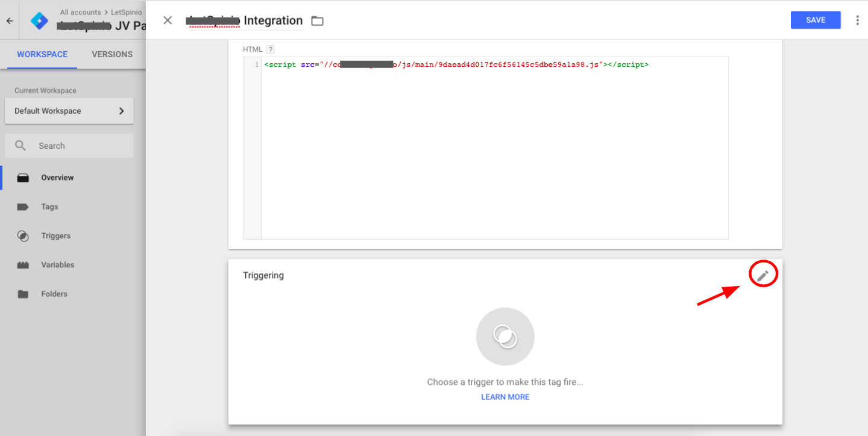868x436 pixels.
Task: Click the LetSpinio breadcrumb link
Action: 127,12
